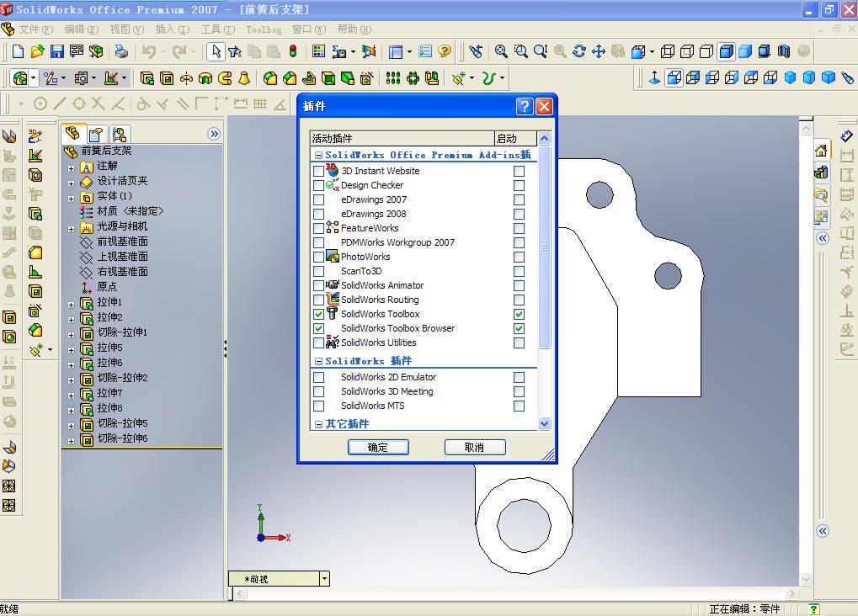858x616 pixels.
Task: Click the Help question mark toolbar icon
Action: coord(445,51)
